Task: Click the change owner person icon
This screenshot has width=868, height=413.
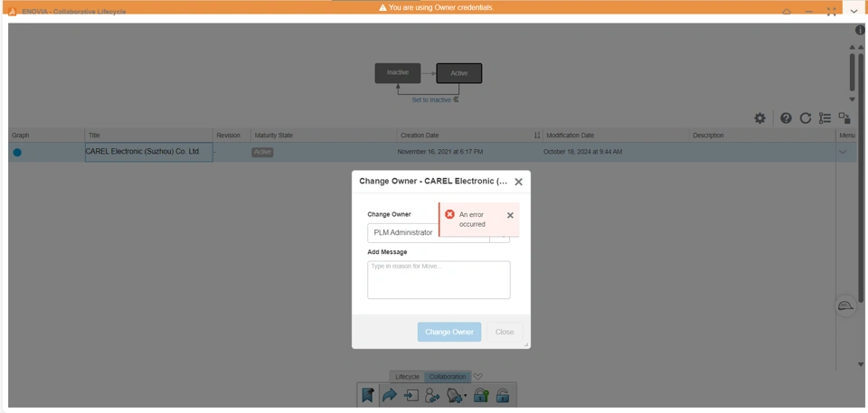Action: click(432, 395)
